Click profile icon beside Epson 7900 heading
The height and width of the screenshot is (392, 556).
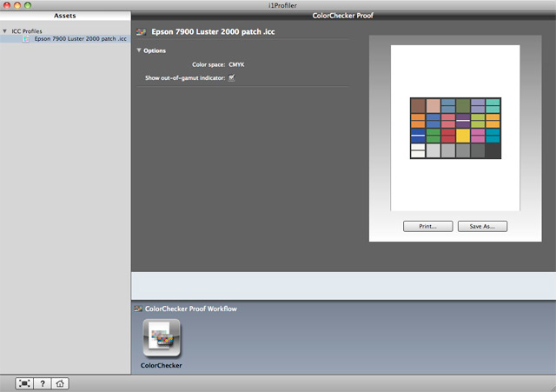point(142,31)
